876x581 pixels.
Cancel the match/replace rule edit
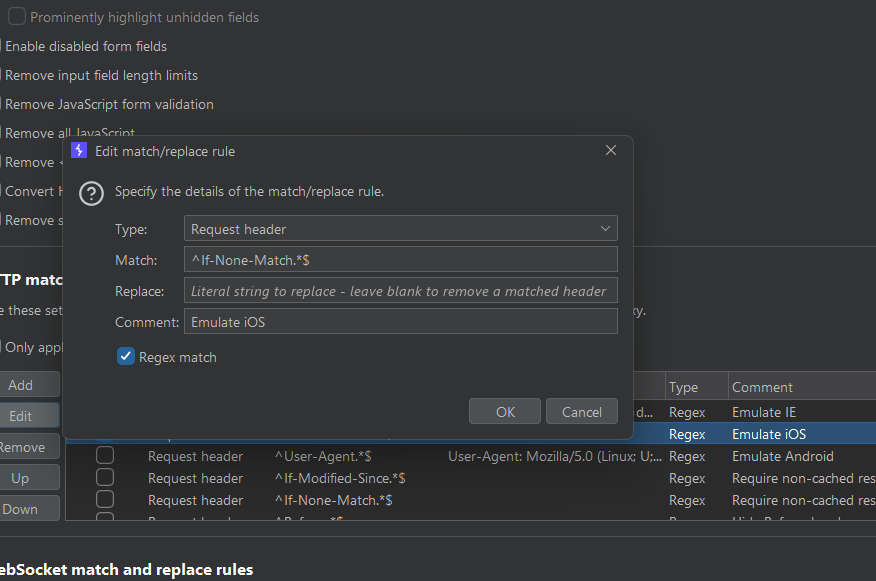pyautogui.click(x=582, y=412)
